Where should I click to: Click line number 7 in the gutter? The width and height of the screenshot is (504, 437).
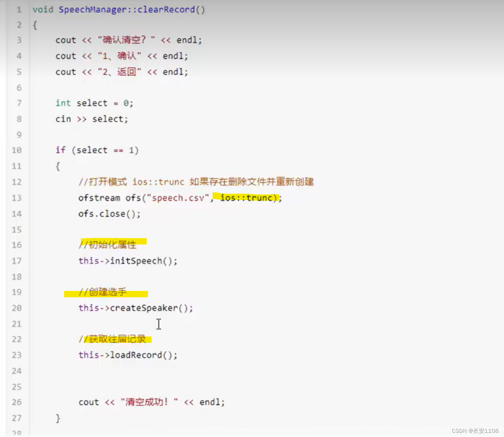pyautogui.click(x=19, y=103)
